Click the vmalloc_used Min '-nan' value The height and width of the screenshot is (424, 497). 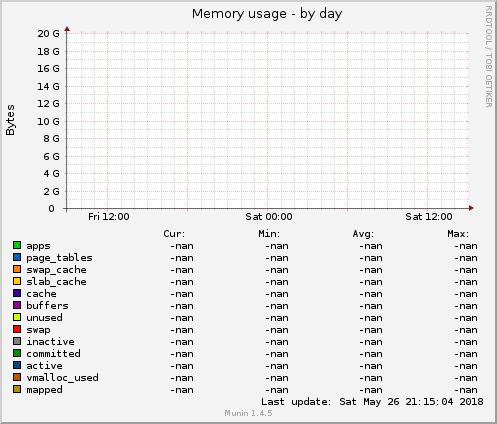click(277, 378)
